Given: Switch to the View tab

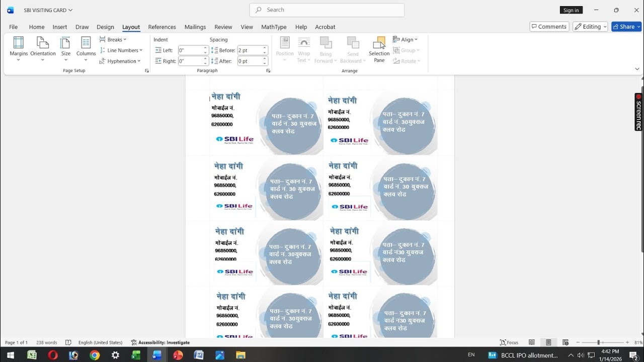Looking at the screenshot, I should click(x=247, y=27).
